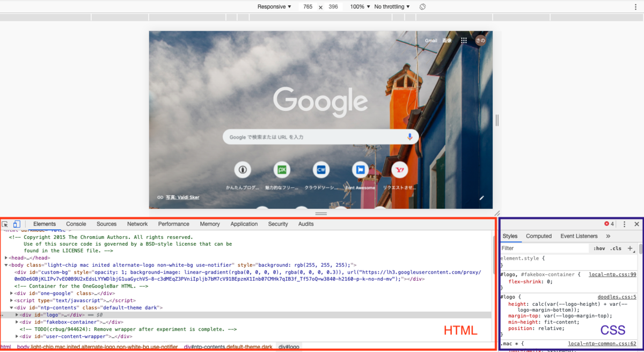Click the local-ntp.css:99 stylesheet link

(612, 274)
